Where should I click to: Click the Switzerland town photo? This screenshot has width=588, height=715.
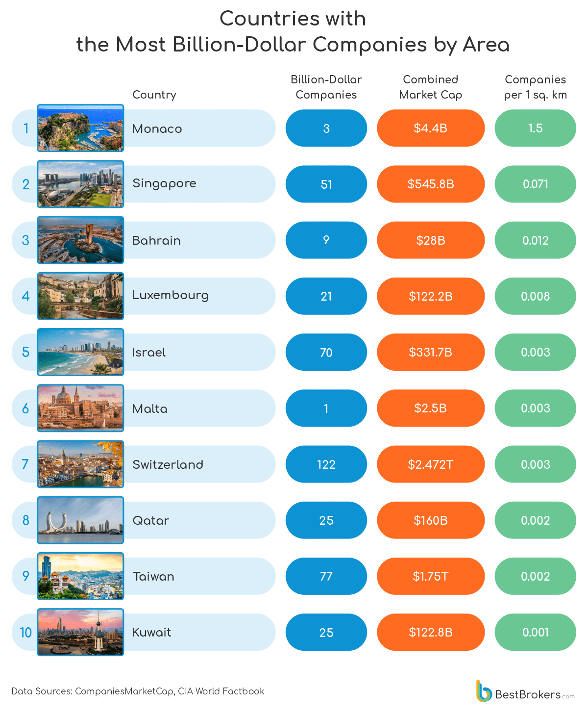[x=80, y=464]
